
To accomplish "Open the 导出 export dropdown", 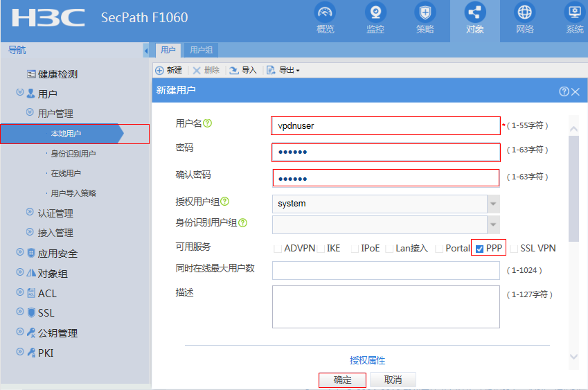I will point(283,70).
